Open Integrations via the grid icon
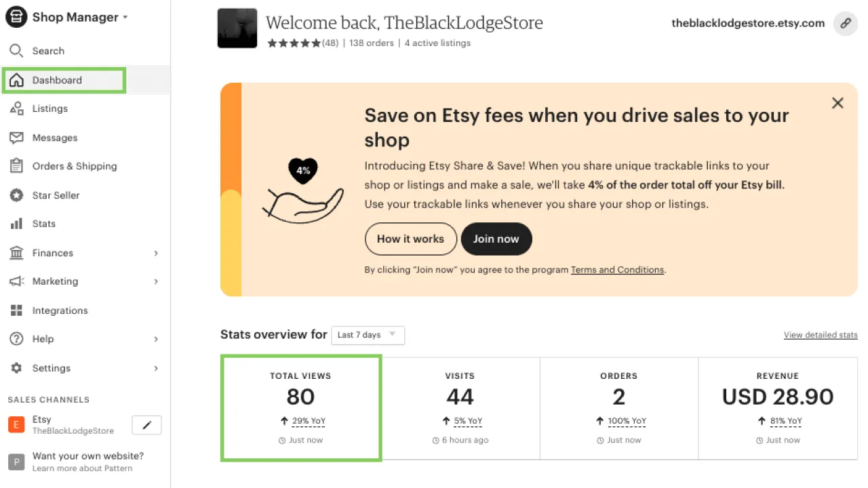 tap(16, 310)
